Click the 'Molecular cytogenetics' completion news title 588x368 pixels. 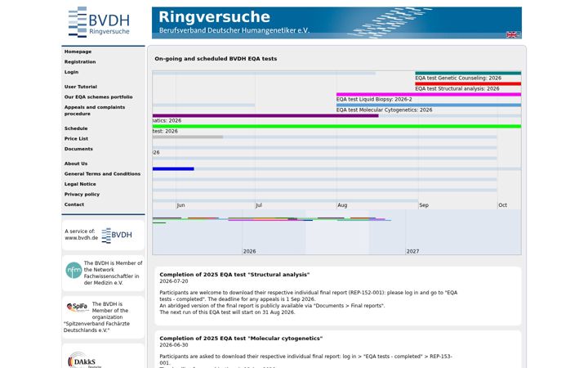click(x=241, y=339)
